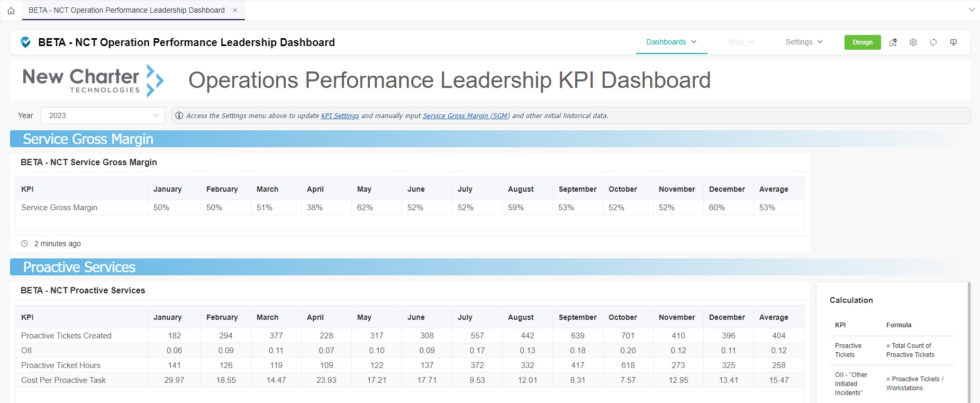Screen dimensions: 980x403
Task: Follow the Service Gross Margin (SGM) link
Action: (x=466, y=115)
